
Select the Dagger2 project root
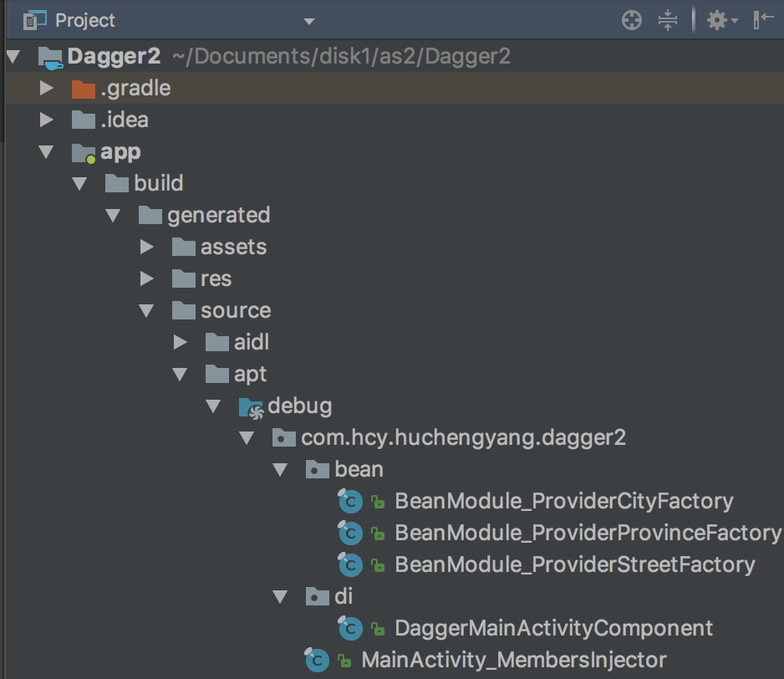click(x=114, y=56)
